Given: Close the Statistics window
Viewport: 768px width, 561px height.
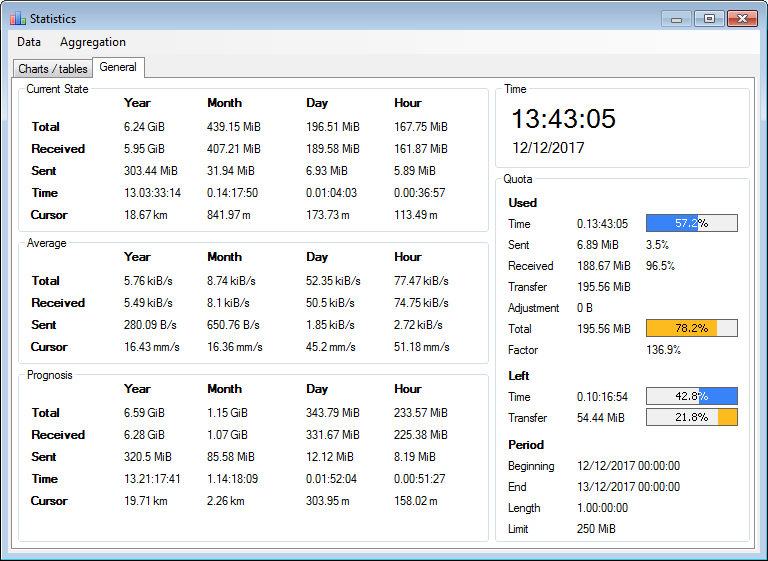Looking at the screenshot, I should pyautogui.click(x=743, y=19).
